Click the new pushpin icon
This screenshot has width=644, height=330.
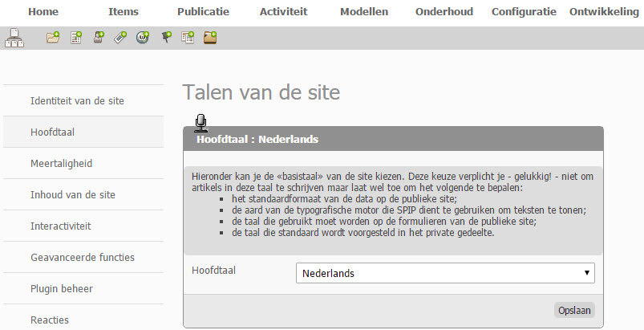pyautogui.click(x=166, y=37)
